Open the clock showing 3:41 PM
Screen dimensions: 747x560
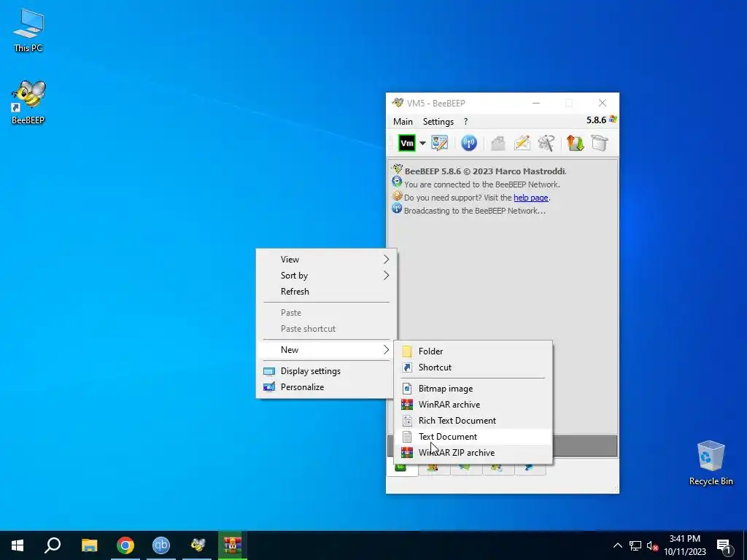[685, 545]
